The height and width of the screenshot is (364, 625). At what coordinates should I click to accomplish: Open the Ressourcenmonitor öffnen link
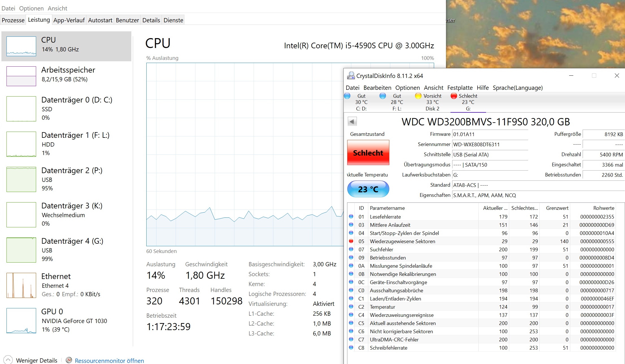109,361
